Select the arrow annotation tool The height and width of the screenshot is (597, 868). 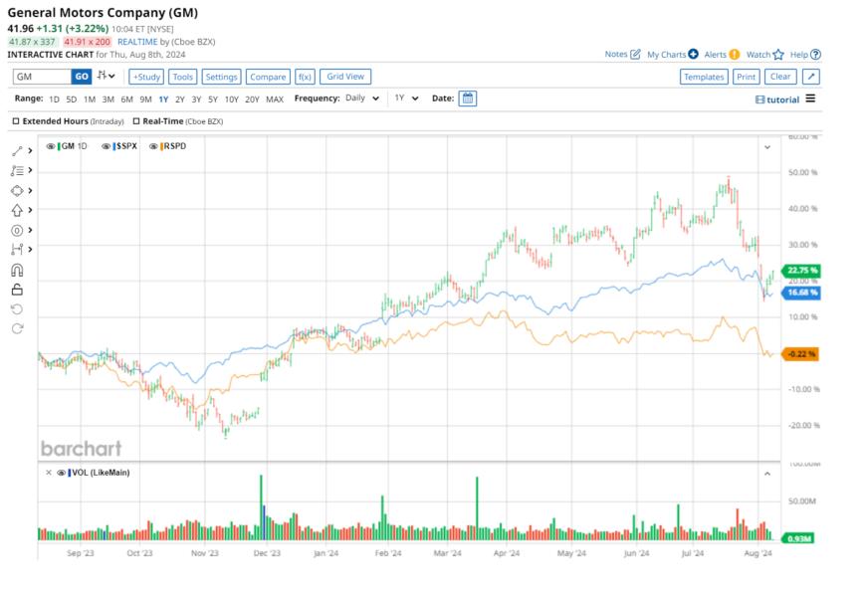17,210
